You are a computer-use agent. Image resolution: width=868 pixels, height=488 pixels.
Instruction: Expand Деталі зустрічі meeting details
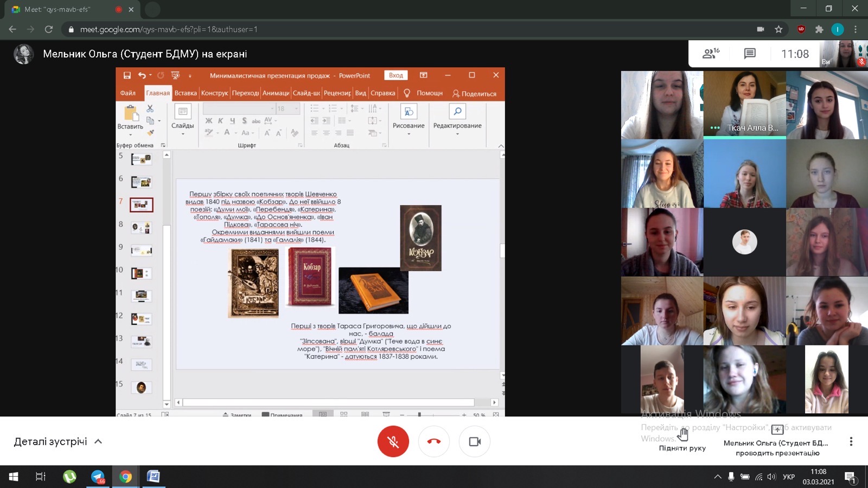[58, 441]
